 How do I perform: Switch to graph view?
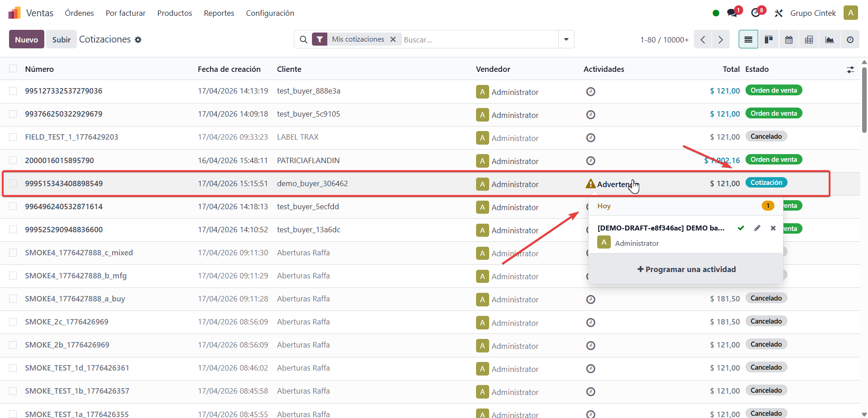click(x=830, y=40)
